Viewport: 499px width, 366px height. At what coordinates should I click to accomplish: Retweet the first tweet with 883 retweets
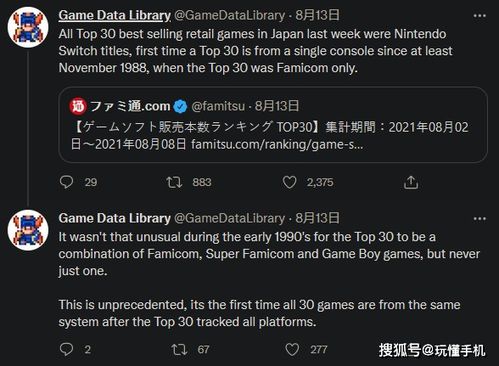174,182
